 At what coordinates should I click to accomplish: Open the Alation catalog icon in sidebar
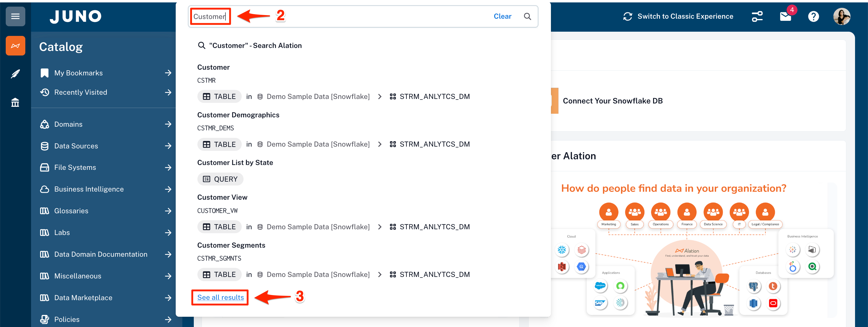[15, 46]
